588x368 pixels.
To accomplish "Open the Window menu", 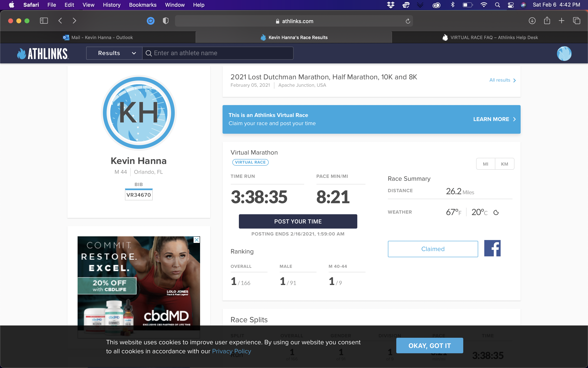I will tap(175, 5).
